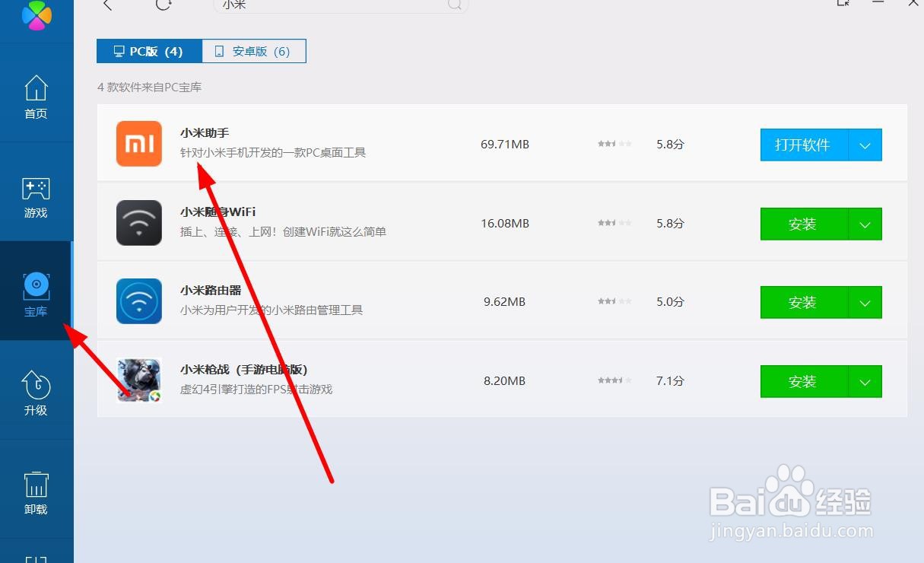Install 小米枪战 手游电脑版
The width and height of the screenshot is (924, 563).
tap(802, 381)
